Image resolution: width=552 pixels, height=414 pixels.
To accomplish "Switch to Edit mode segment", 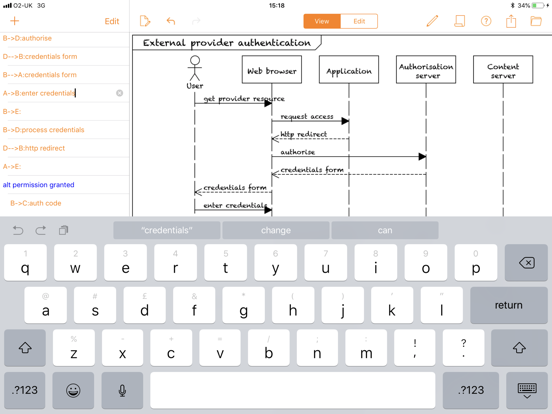I will [359, 21].
